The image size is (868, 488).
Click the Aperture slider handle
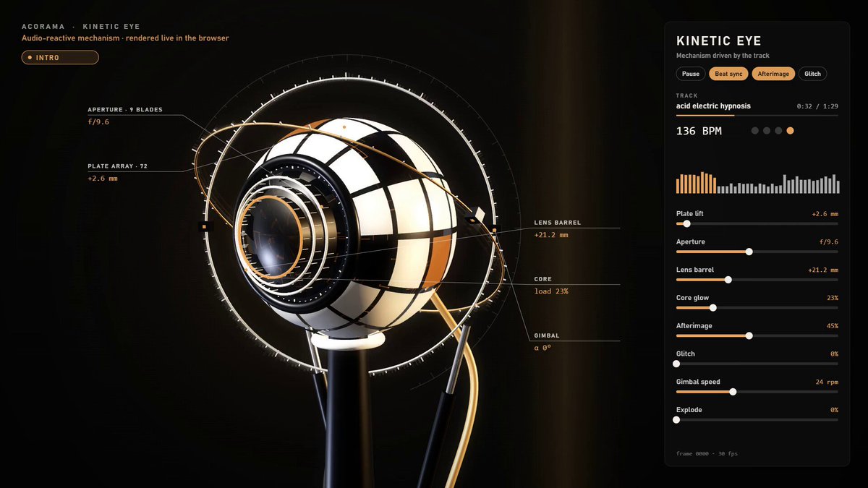click(749, 252)
